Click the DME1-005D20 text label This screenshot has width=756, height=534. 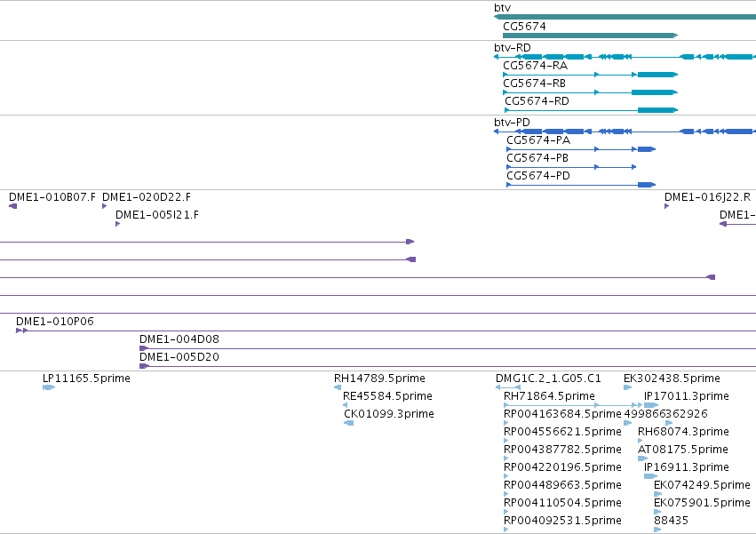(179, 358)
